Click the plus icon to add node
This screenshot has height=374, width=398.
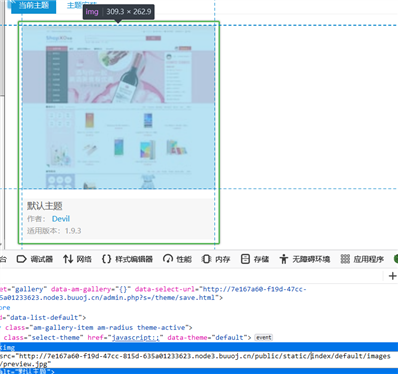pos(392,276)
